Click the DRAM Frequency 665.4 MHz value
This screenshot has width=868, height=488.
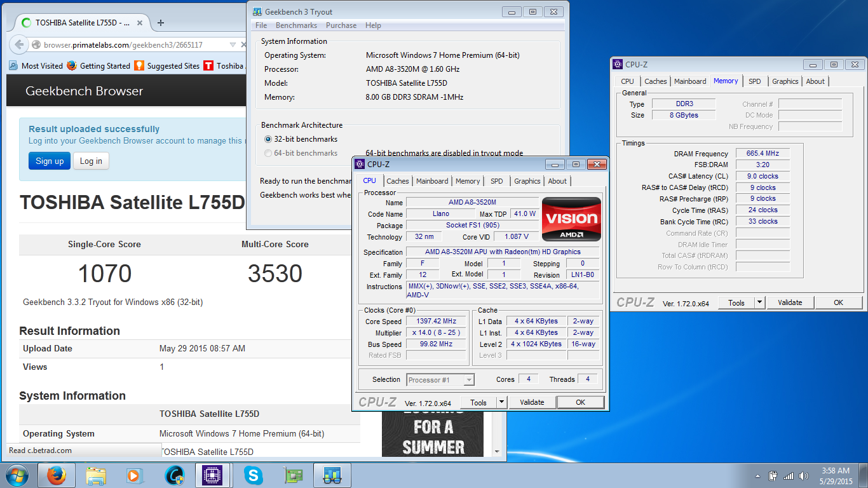pos(763,153)
